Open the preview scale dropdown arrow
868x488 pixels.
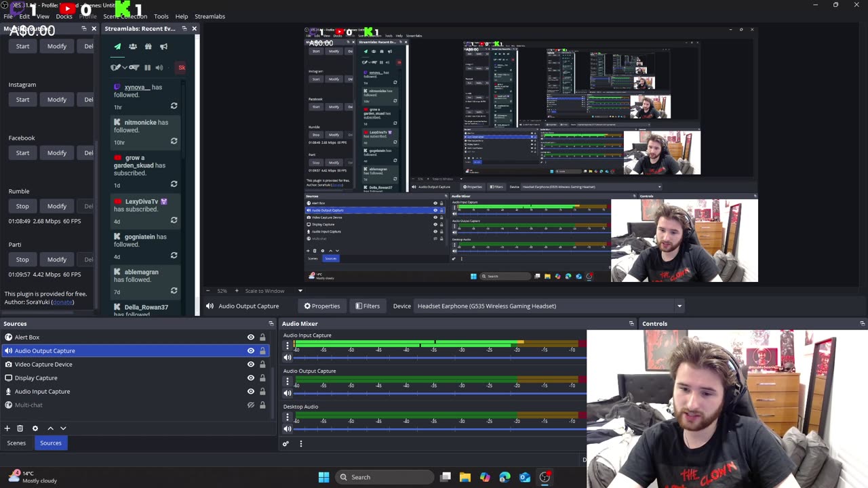coord(300,291)
